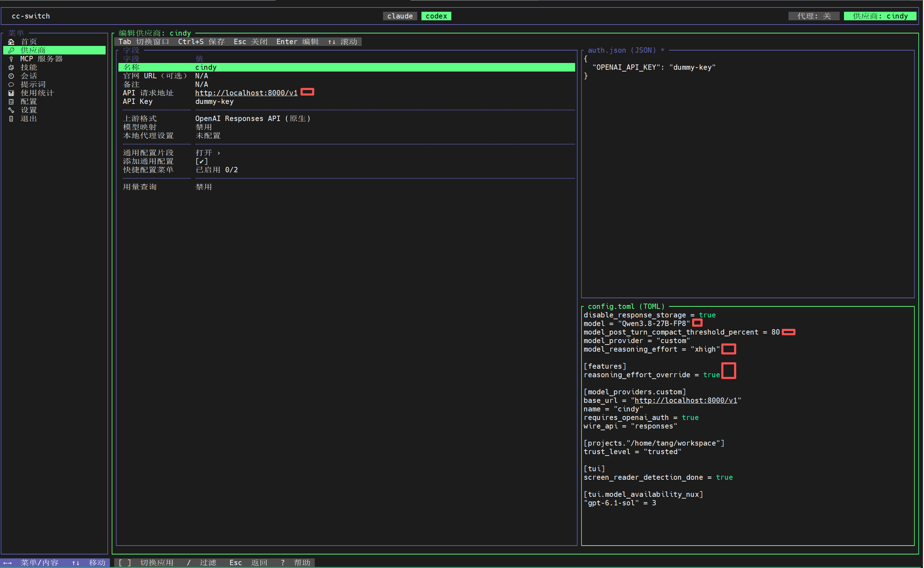Viewport: 924px width, 568px height.
Task: Click the home icon beside 首页
Action: point(11,42)
